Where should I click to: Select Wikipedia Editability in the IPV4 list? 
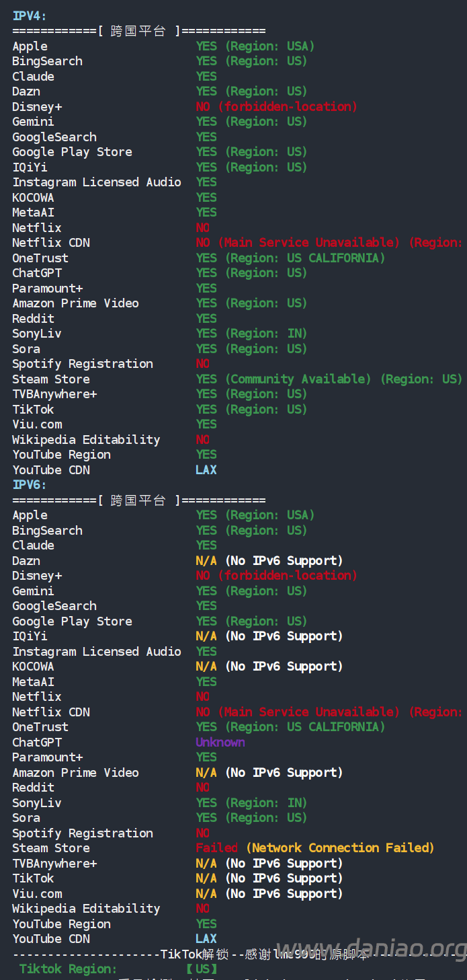pos(86,440)
